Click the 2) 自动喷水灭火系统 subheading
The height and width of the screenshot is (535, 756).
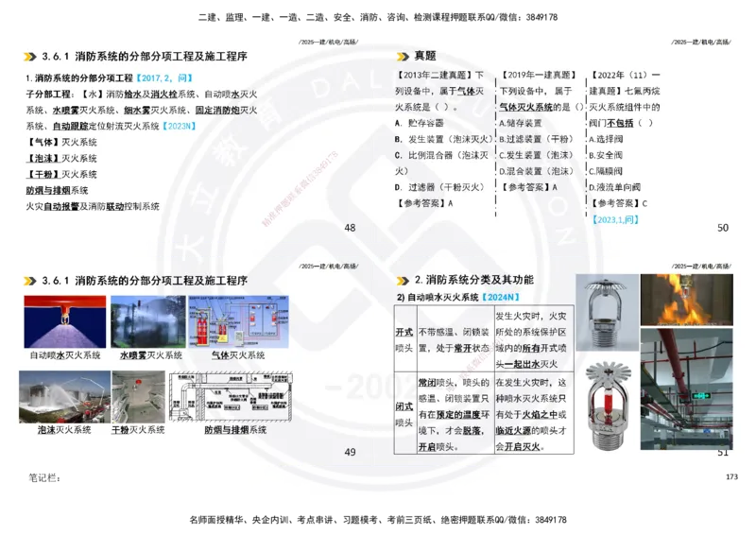[x=438, y=298]
